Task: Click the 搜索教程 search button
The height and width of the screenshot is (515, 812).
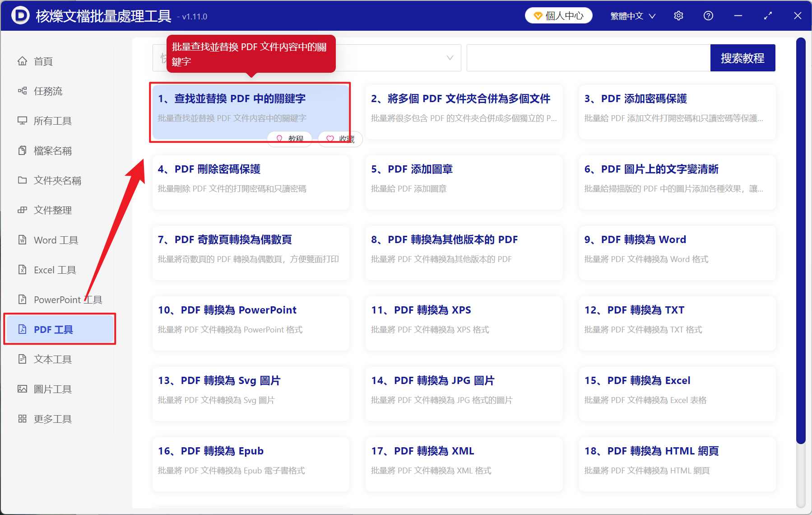Action: [x=742, y=57]
